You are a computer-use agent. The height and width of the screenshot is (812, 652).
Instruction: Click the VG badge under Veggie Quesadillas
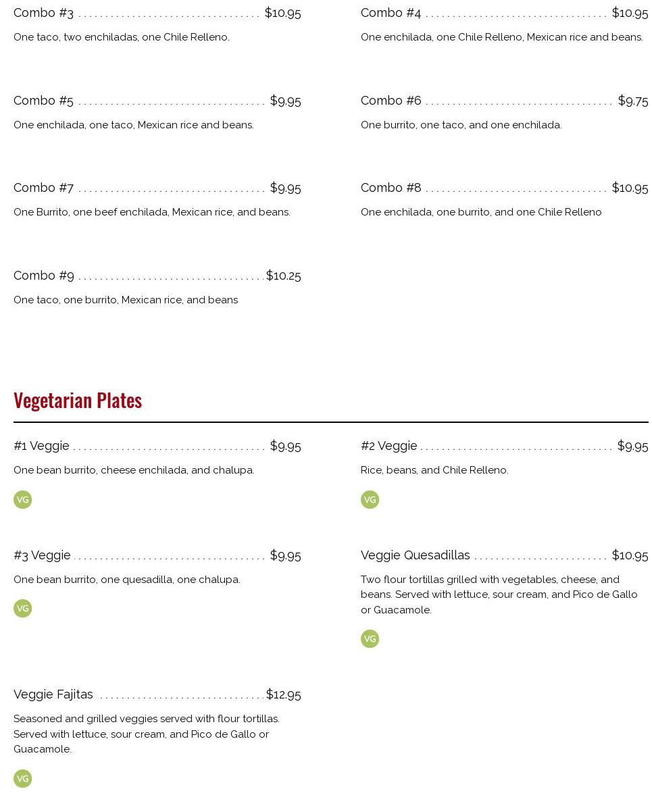click(370, 639)
